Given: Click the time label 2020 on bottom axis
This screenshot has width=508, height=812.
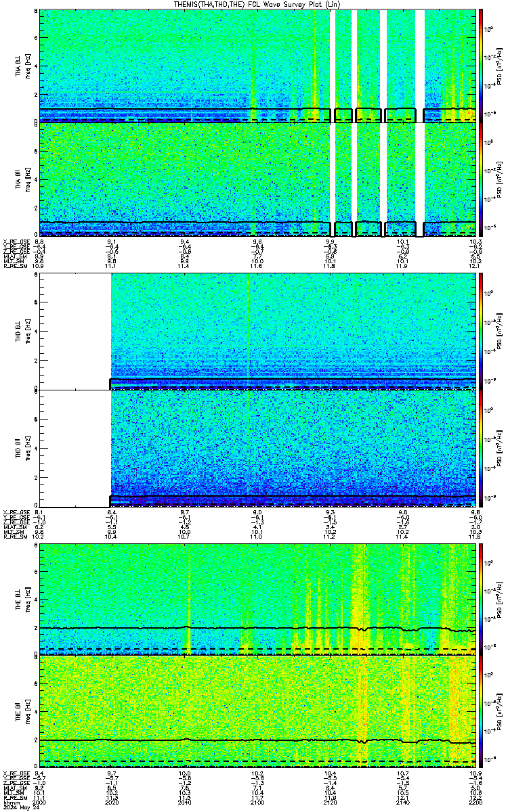Looking at the screenshot, I should 112,803.
